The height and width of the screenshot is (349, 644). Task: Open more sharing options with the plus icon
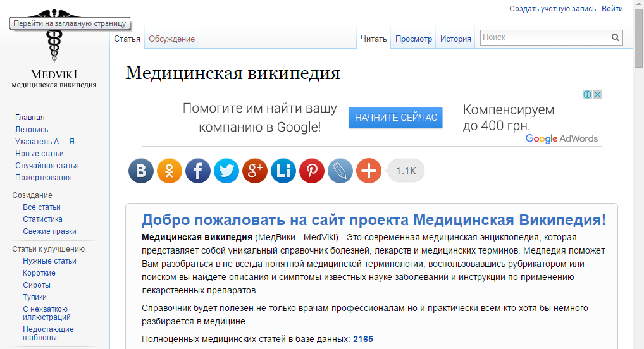pyautogui.click(x=369, y=171)
